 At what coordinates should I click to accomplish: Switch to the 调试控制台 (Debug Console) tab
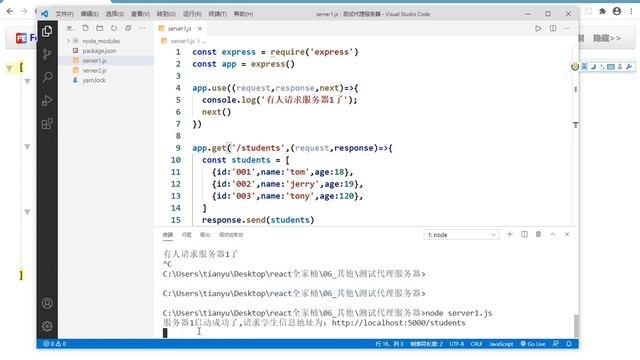pyautogui.click(x=231, y=235)
